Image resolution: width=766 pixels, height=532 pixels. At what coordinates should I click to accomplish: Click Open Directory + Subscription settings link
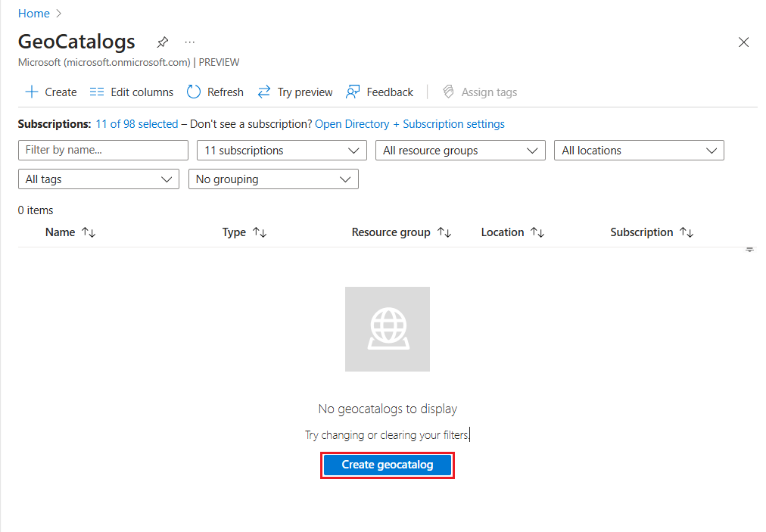[x=409, y=124]
